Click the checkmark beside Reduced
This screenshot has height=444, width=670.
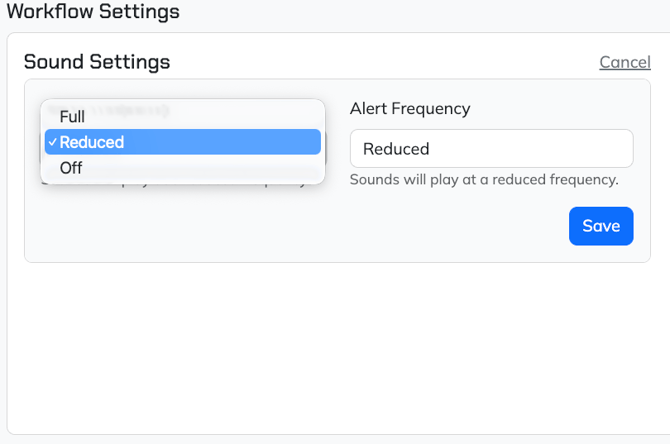[x=51, y=142]
